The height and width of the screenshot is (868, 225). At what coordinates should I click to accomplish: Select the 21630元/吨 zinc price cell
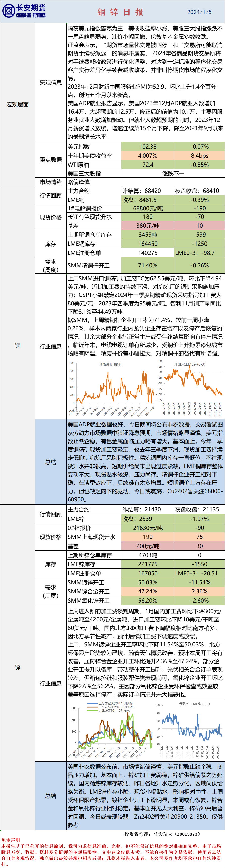148,528
